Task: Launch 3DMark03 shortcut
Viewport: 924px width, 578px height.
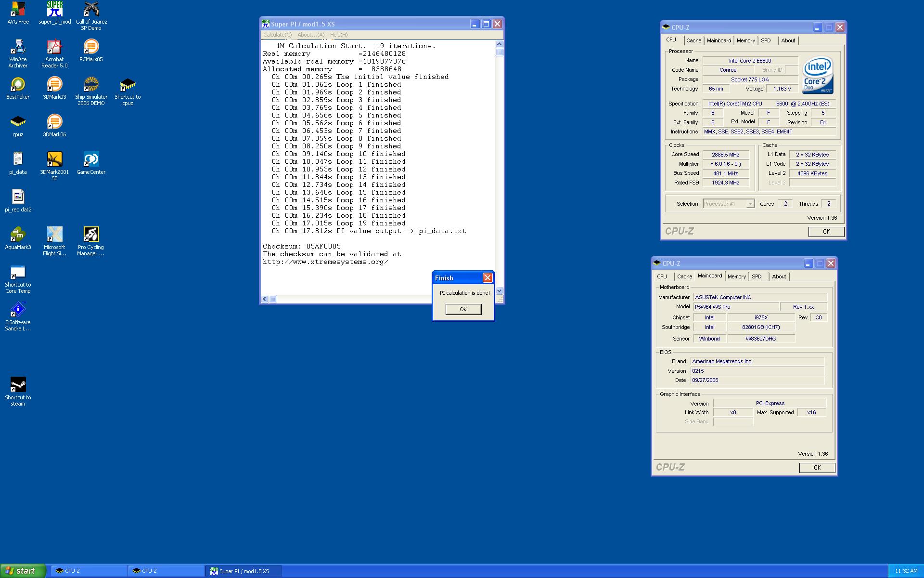Action: [54, 88]
